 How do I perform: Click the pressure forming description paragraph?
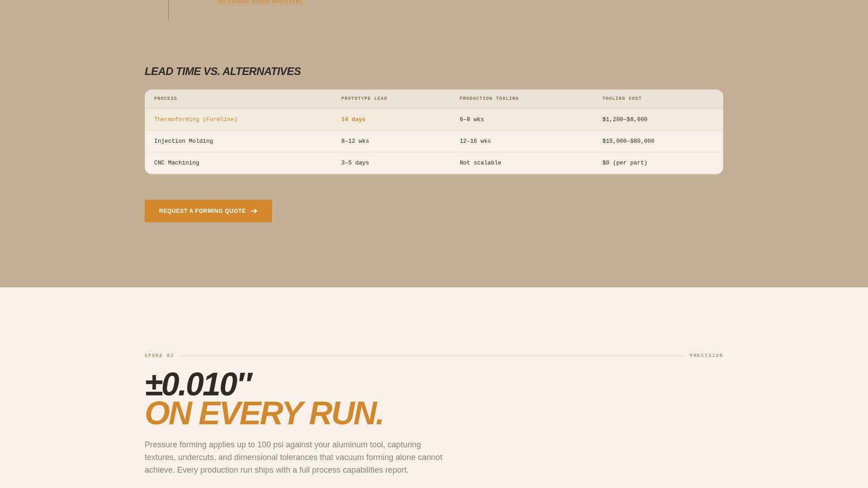click(294, 457)
